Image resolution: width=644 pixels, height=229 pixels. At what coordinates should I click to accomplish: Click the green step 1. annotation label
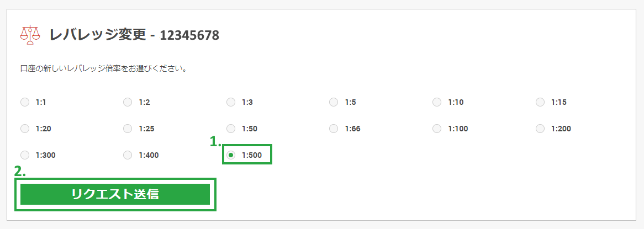(215, 141)
